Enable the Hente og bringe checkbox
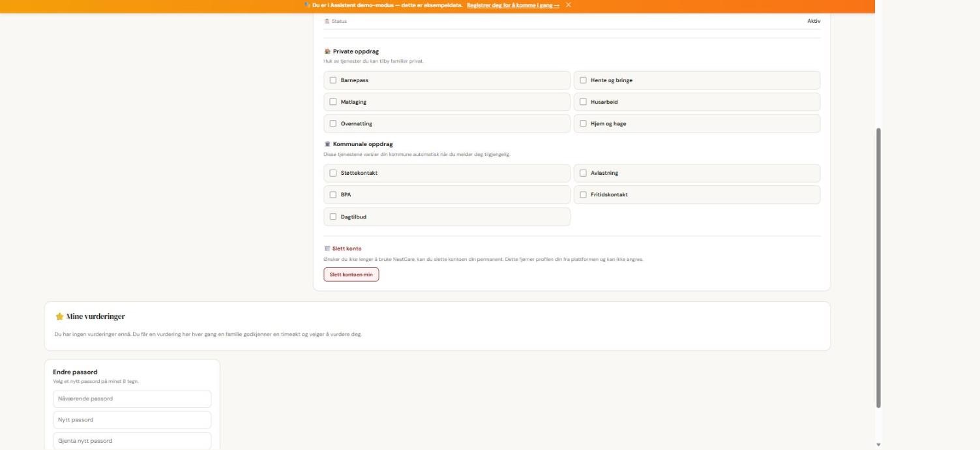This screenshot has width=980, height=450. pyautogui.click(x=584, y=80)
